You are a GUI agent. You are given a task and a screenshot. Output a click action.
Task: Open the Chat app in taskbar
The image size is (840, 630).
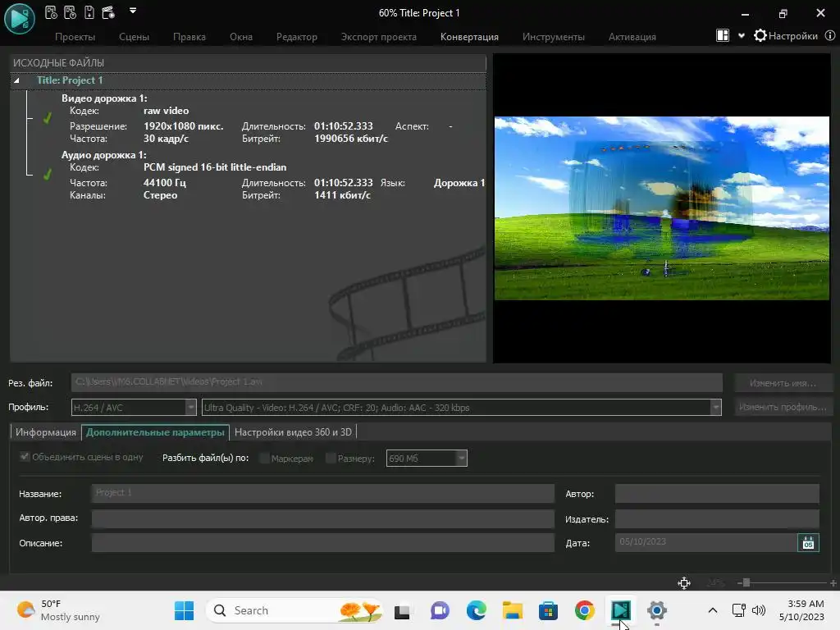click(440, 610)
